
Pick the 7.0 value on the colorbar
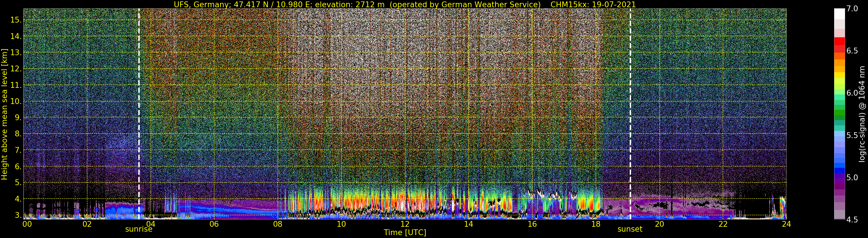click(x=852, y=9)
